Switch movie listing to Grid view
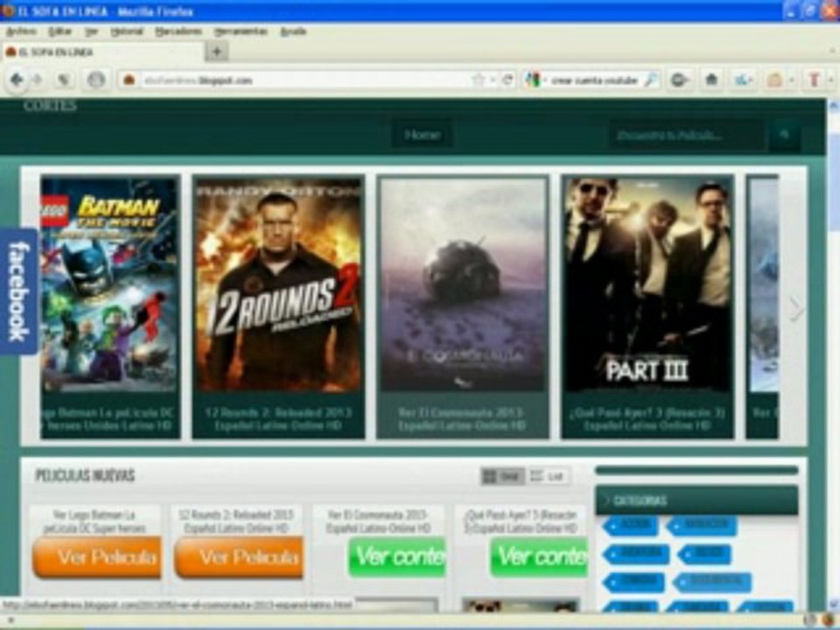Image resolution: width=840 pixels, height=630 pixels. coord(502,476)
